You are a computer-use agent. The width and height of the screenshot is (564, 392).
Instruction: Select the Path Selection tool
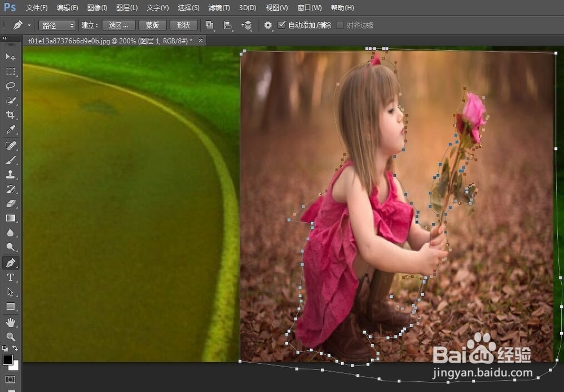pos(10,292)
